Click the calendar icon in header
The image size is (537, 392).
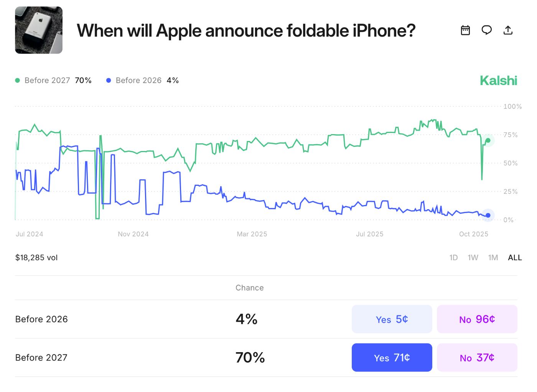click(465, 30)
